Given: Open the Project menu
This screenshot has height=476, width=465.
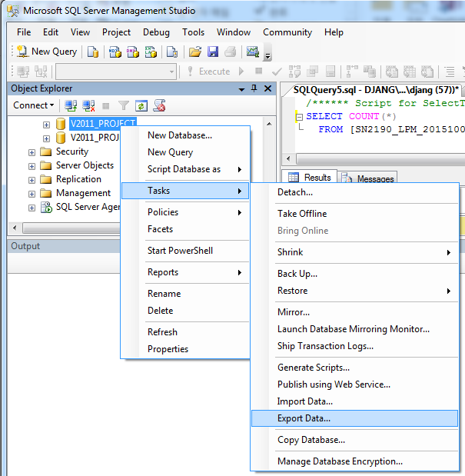Looking at the screenshot, I should click(117, 32).
